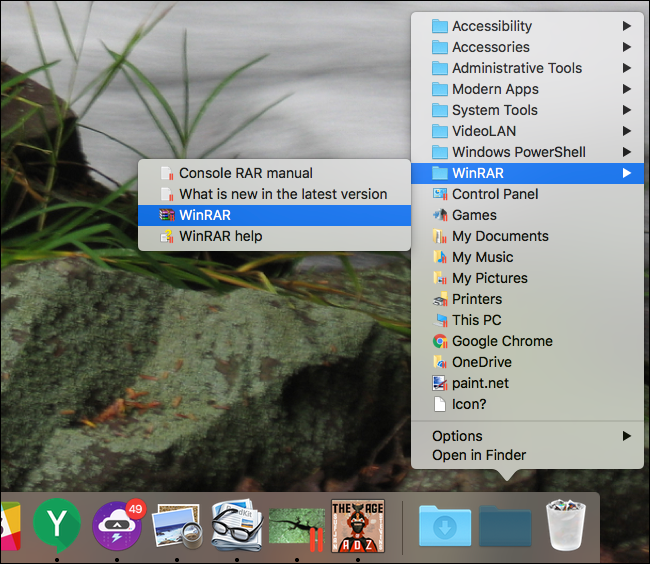Click the Printers label text
Viewport: 650px width, 564px height.
pyautogui.click(x=477, y=299)
